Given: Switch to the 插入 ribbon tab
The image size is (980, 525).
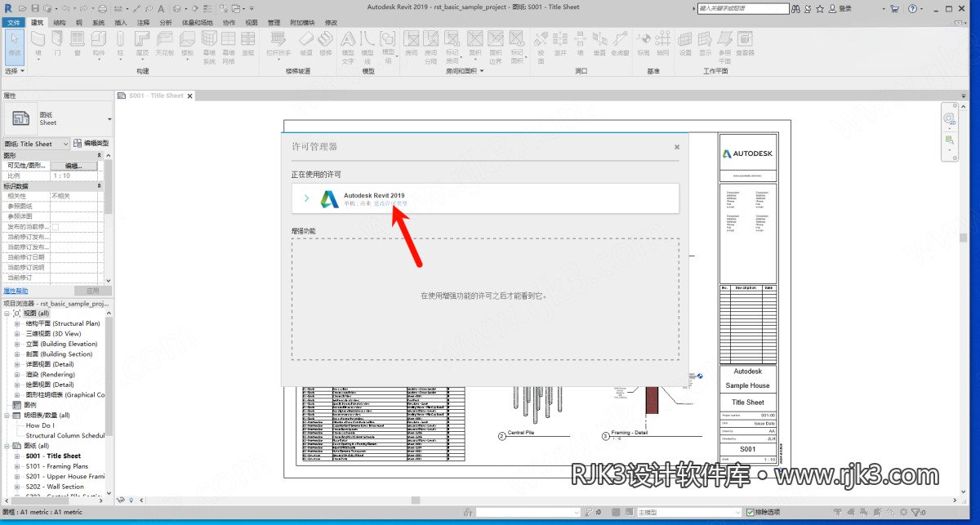Looking at the screenshot, I should tap(121, 23).
